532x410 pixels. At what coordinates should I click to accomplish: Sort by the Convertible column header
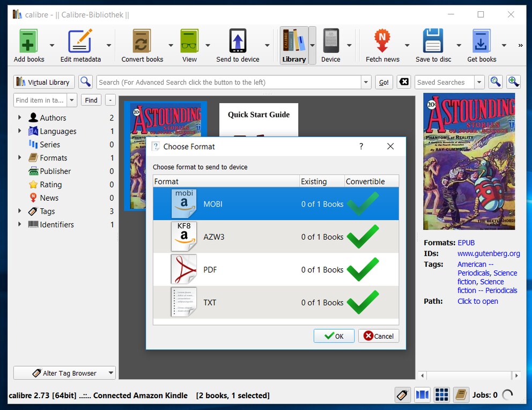click(372, 181)
